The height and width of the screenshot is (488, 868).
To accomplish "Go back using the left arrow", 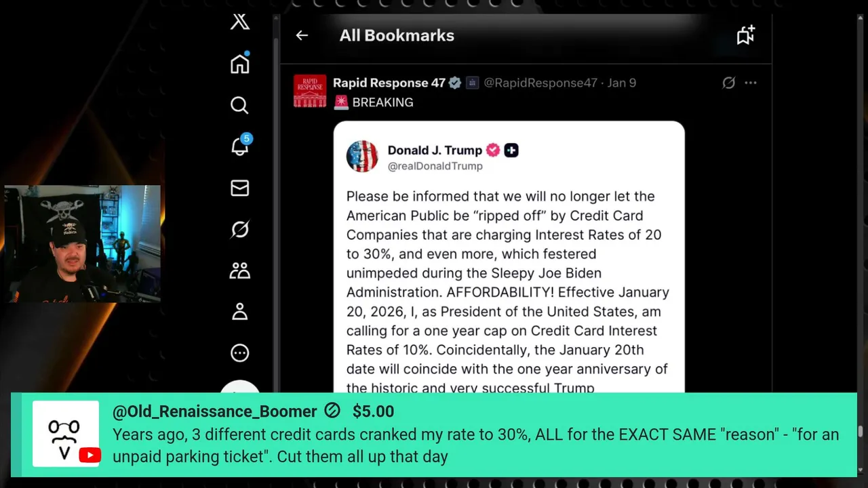I will [x=302, y=35].
